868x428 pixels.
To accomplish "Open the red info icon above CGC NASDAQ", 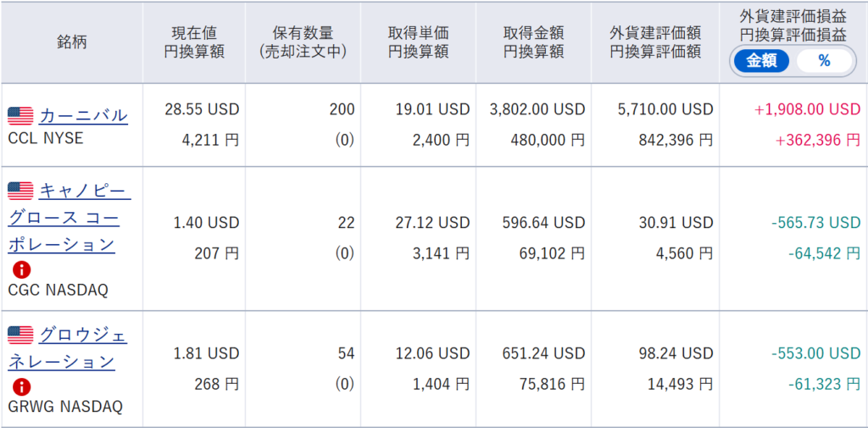I will (21, 270).
